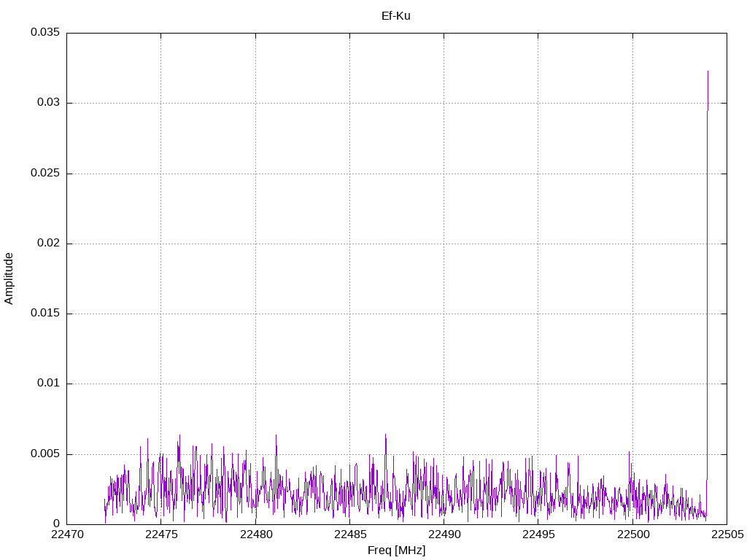
Task: Click the spectrum peak near 22487 MHz
Action: pos(385,435)
